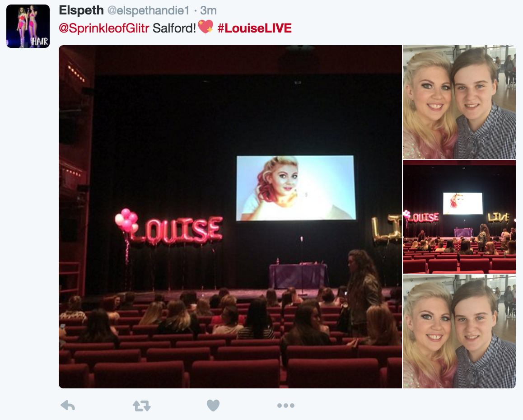Open Elspeth's profile avatar picture
Screen dimensions: 523x420
point(28,26)
